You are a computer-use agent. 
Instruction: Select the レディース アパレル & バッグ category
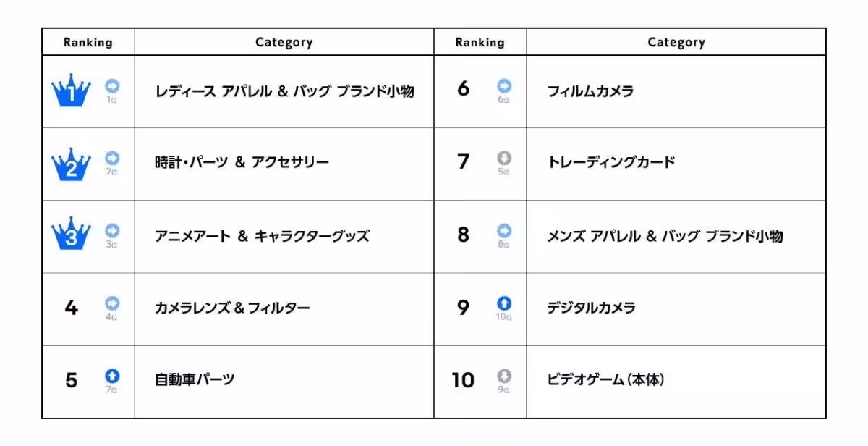(x=284, y=92)
